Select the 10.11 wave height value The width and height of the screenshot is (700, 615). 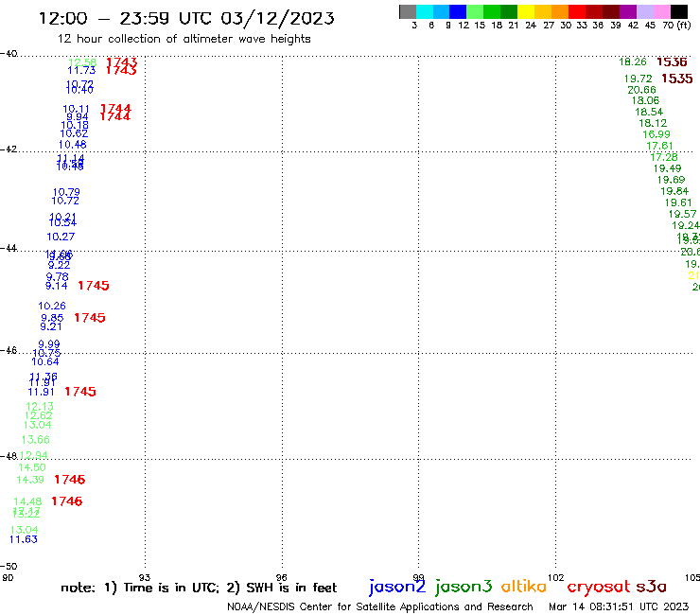tap(76, 109)
